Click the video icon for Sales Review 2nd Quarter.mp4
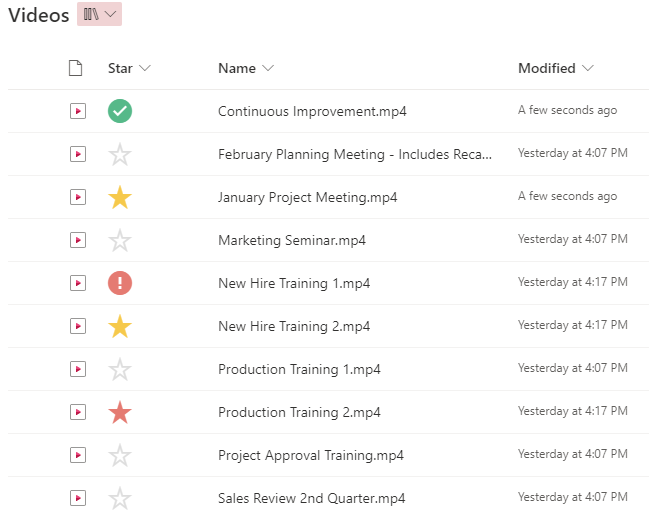 coord(78,498)
